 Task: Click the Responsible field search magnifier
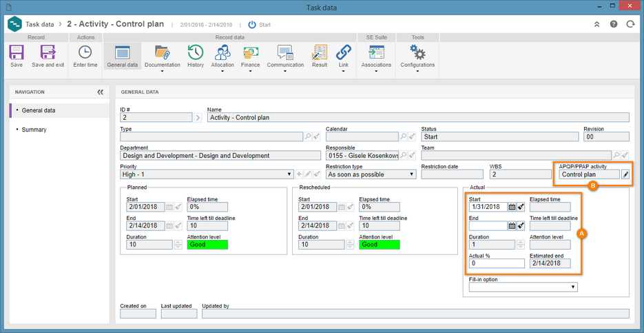(404, 155)
